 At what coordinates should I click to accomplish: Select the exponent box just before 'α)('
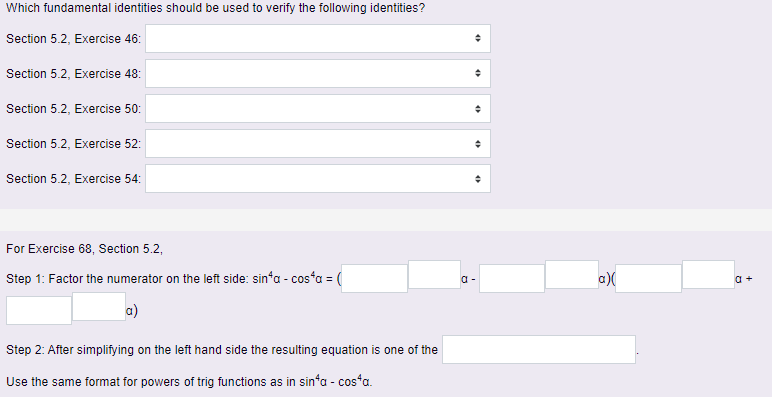pyautogui.click(x=572, y=274)
